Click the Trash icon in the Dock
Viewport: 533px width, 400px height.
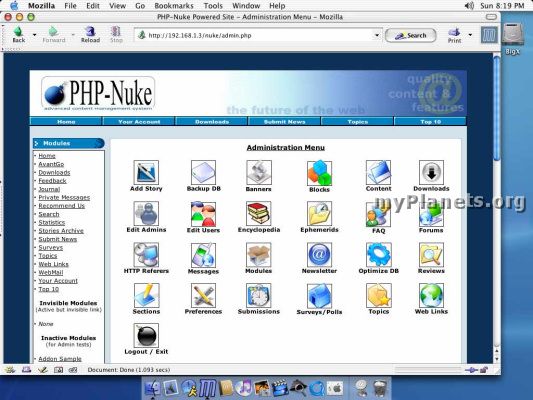pos(380,388)
